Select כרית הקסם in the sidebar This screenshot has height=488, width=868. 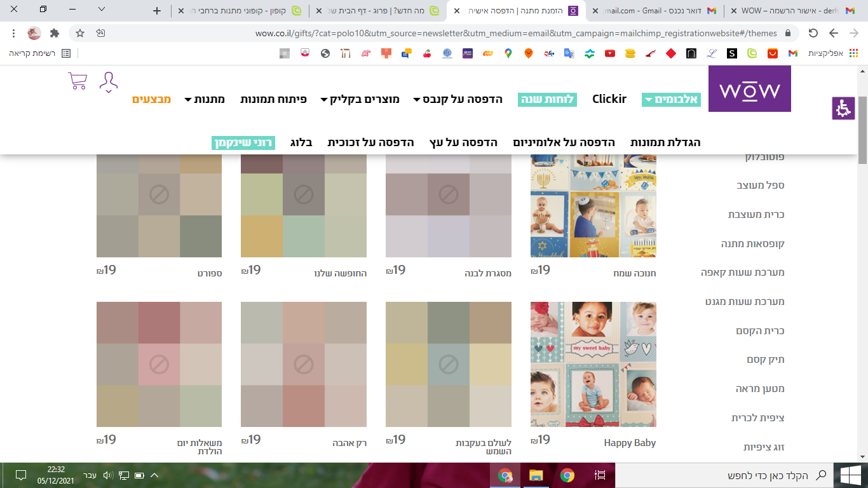click(x=761, y=331)
